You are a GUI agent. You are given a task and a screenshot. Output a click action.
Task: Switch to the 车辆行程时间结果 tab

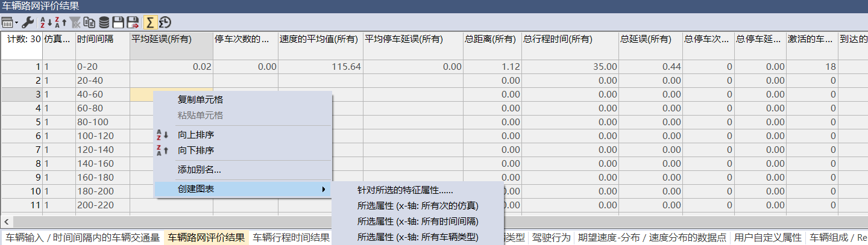click(291, 237)
